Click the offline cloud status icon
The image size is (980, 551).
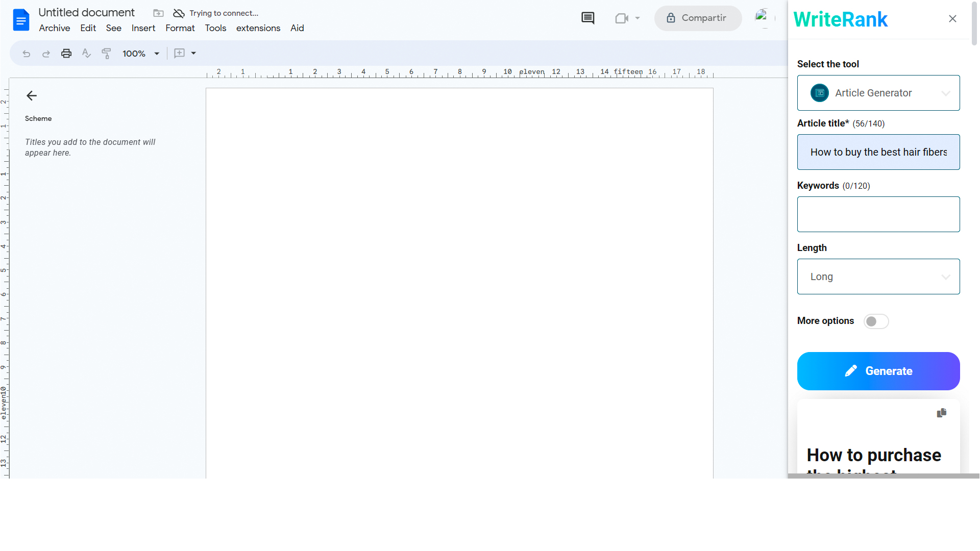click(179, 13)
